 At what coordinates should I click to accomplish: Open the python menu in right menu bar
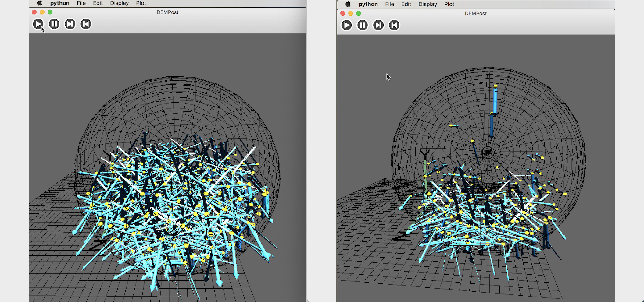coord(368,4)
